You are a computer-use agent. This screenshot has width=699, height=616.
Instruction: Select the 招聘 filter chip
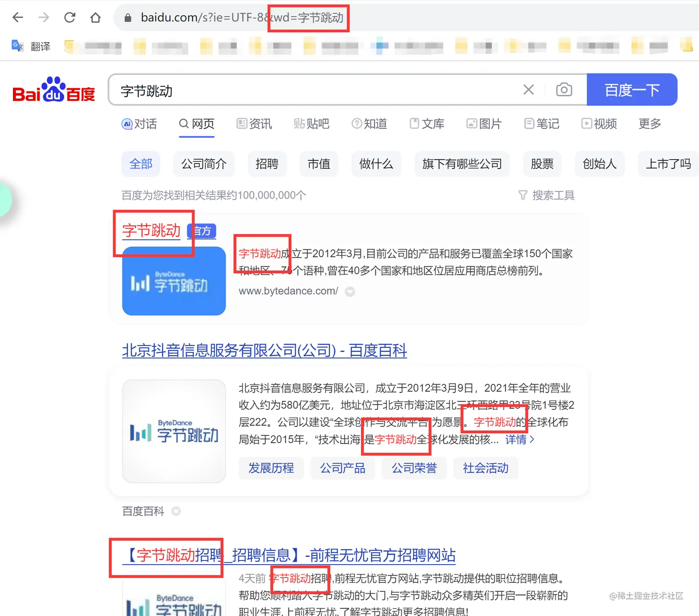pyautogui.click(x=267, y=164)
